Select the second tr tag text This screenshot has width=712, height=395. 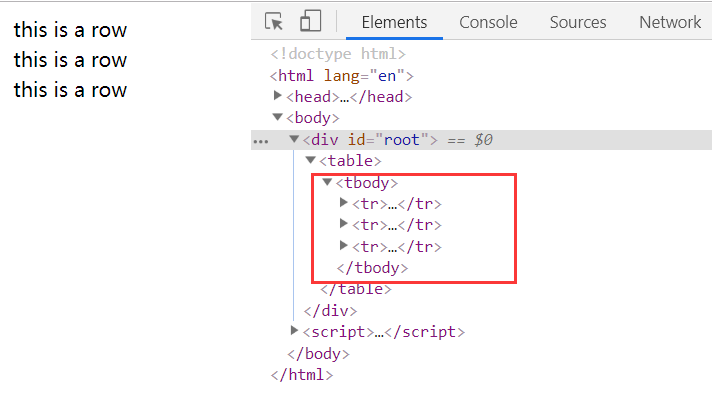pyautogui.click(x=397, y=225)
